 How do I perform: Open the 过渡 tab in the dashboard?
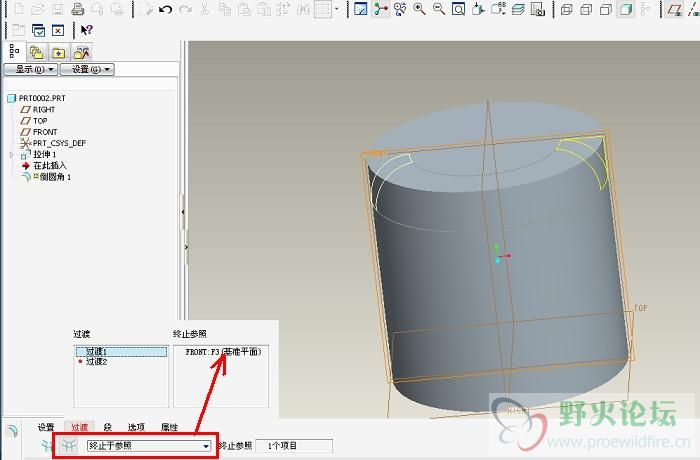(x=80, y=427)
